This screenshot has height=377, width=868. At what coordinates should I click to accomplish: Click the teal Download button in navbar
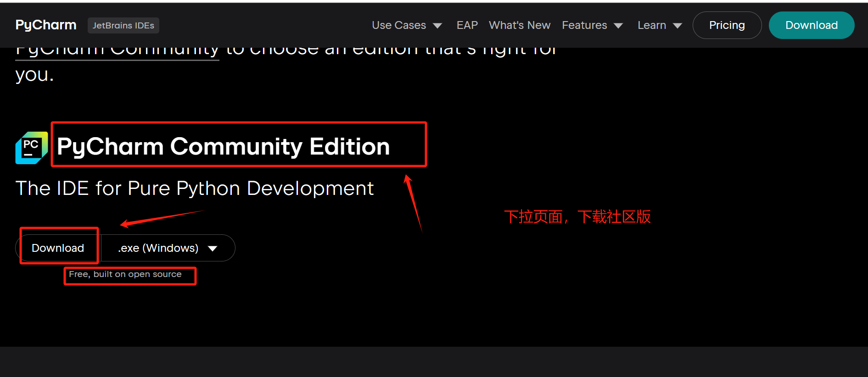pos(812,25)
